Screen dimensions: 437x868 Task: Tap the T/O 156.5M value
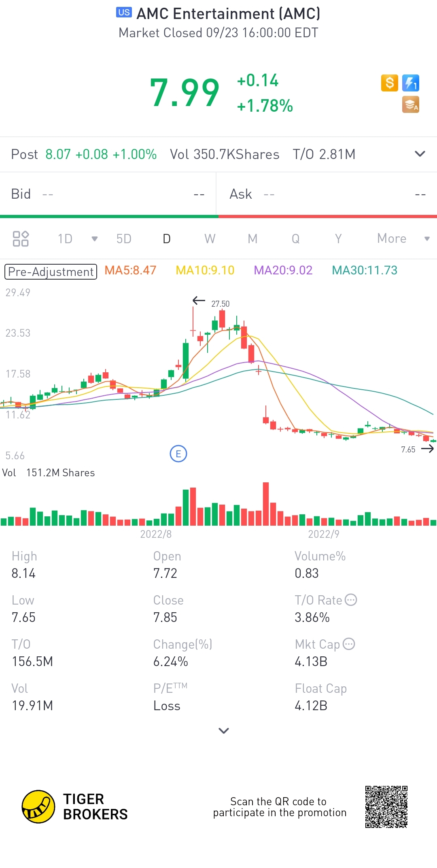point(32,662)
